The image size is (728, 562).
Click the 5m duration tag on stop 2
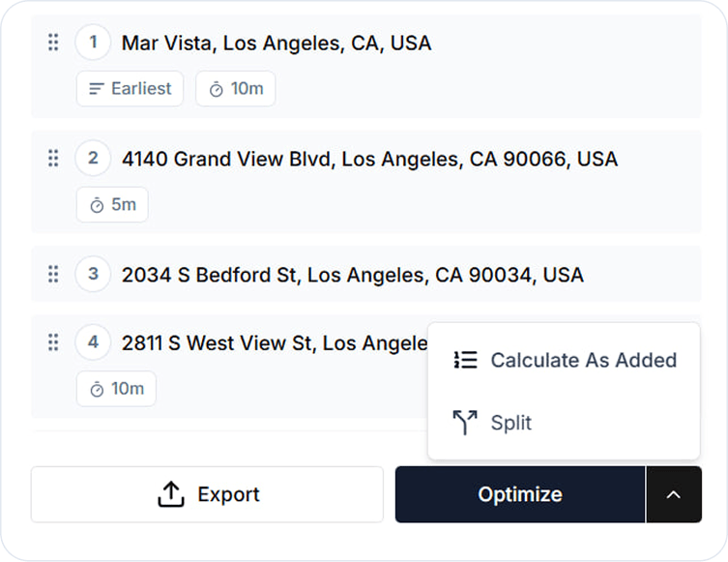tap(112, 205)
